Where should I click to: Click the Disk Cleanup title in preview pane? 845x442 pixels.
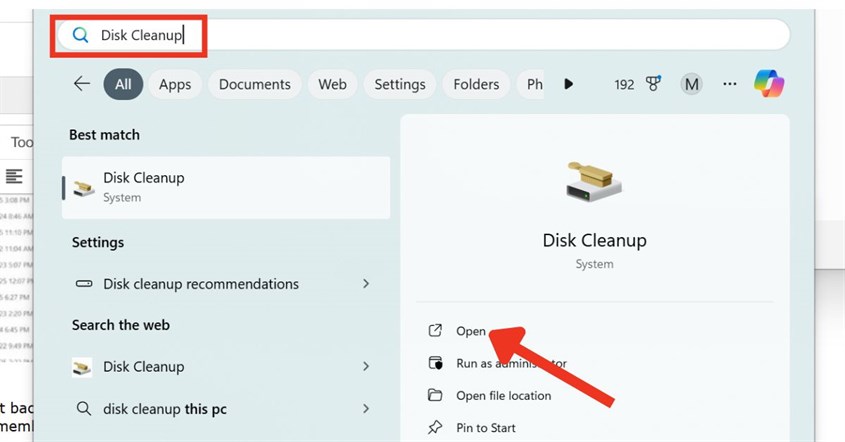[x=594, y=240]
